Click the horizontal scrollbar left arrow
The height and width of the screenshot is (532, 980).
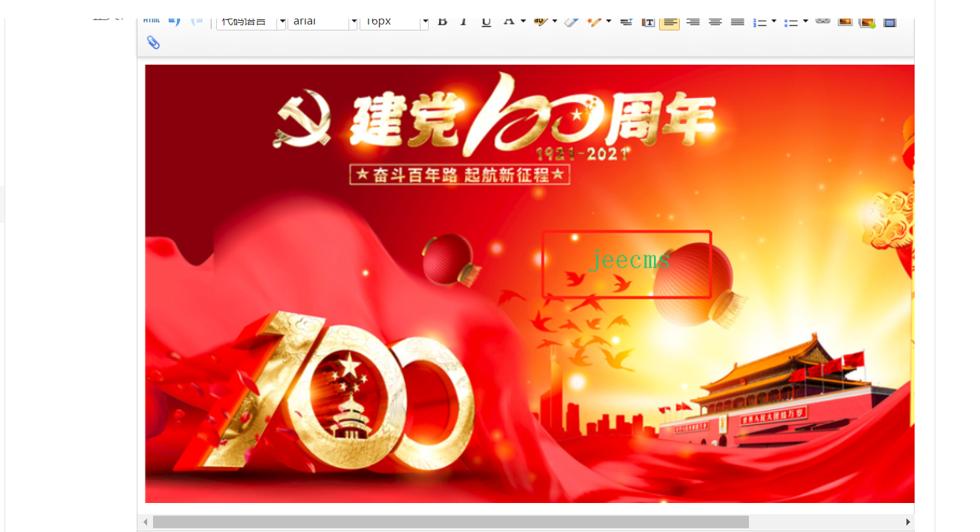(x=146, y=522)
